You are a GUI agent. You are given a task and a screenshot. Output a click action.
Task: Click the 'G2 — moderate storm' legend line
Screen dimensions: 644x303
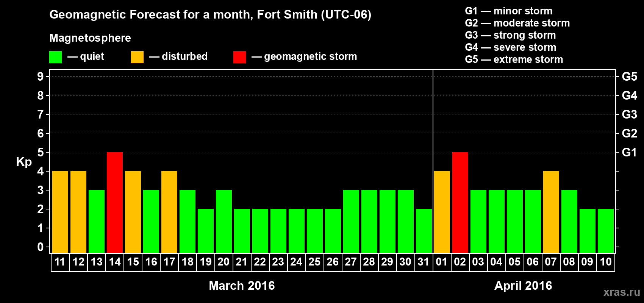click(517, 23)
